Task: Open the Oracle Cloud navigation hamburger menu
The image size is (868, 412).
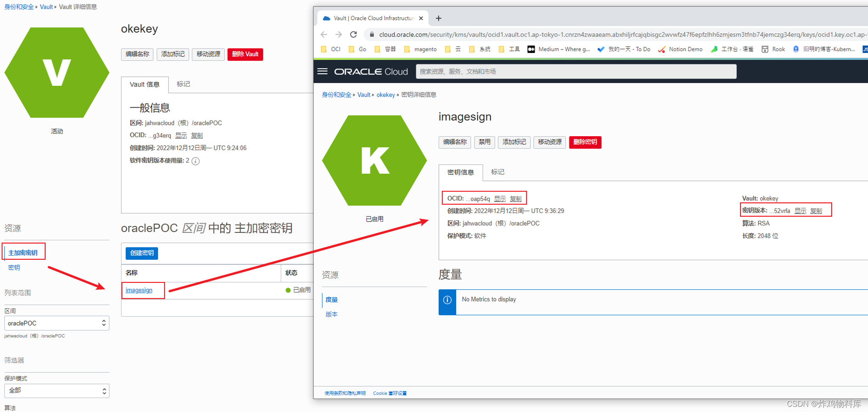Action: [x=322, y=71]
